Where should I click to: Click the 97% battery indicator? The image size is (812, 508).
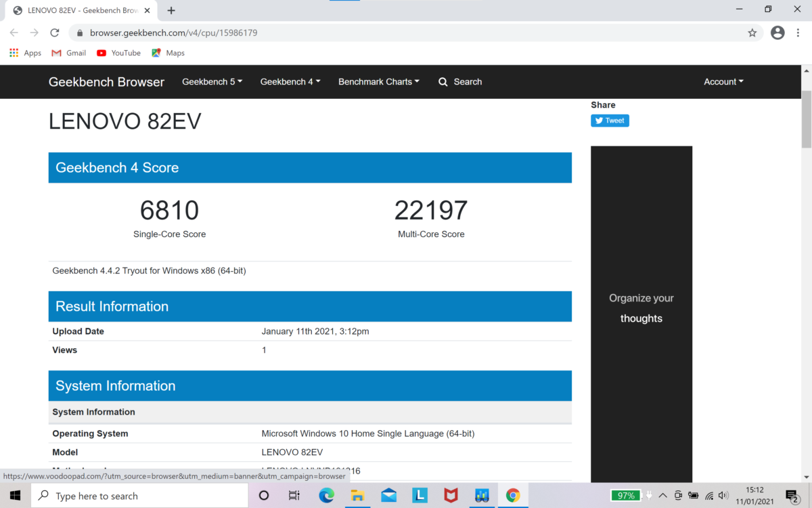click(627, 496)
